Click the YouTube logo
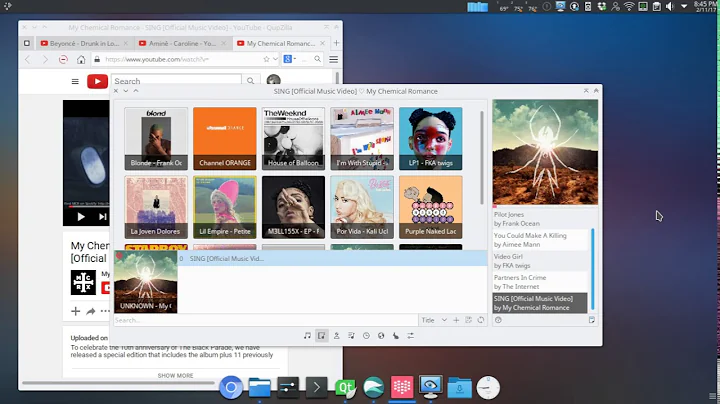 tap(97, 81)
